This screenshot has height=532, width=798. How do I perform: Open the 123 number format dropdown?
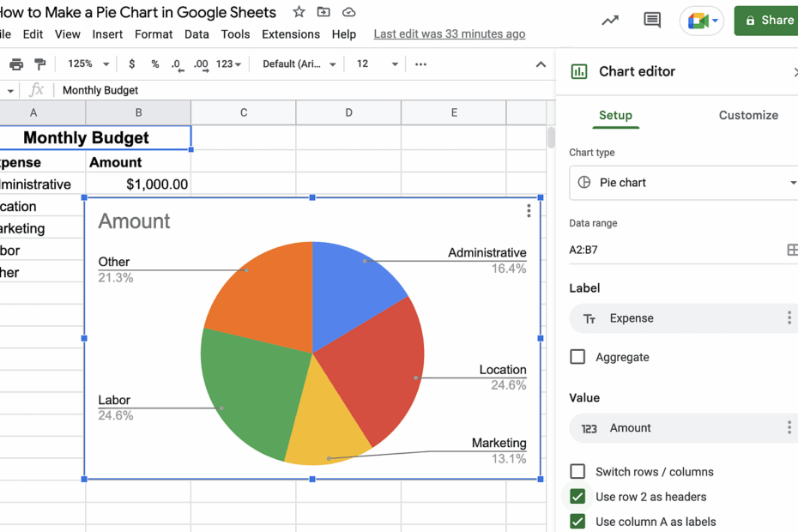click(x=228, y=64)
